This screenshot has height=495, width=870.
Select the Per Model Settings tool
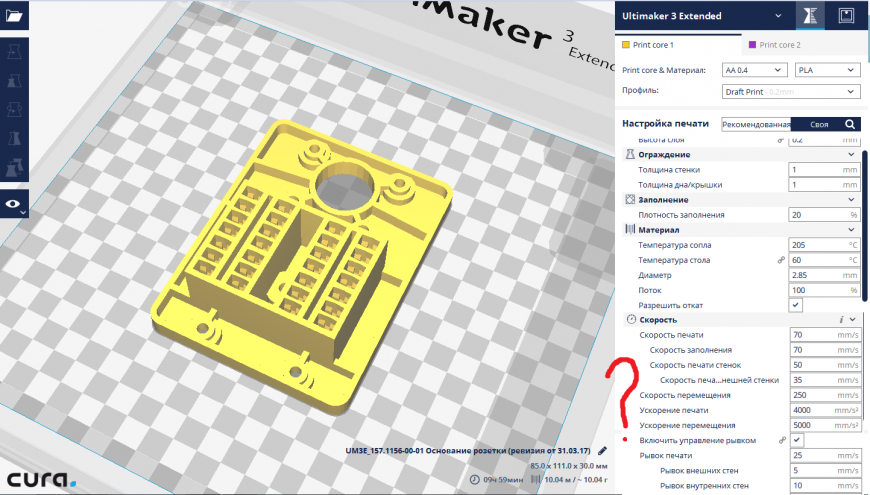point(14,166)
